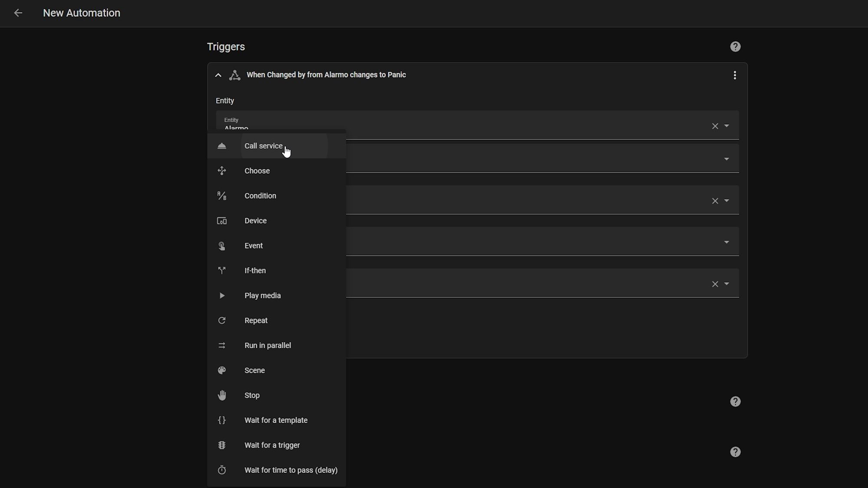
Task: Click the Event gesture tap icon
Action: pos(222,246)
